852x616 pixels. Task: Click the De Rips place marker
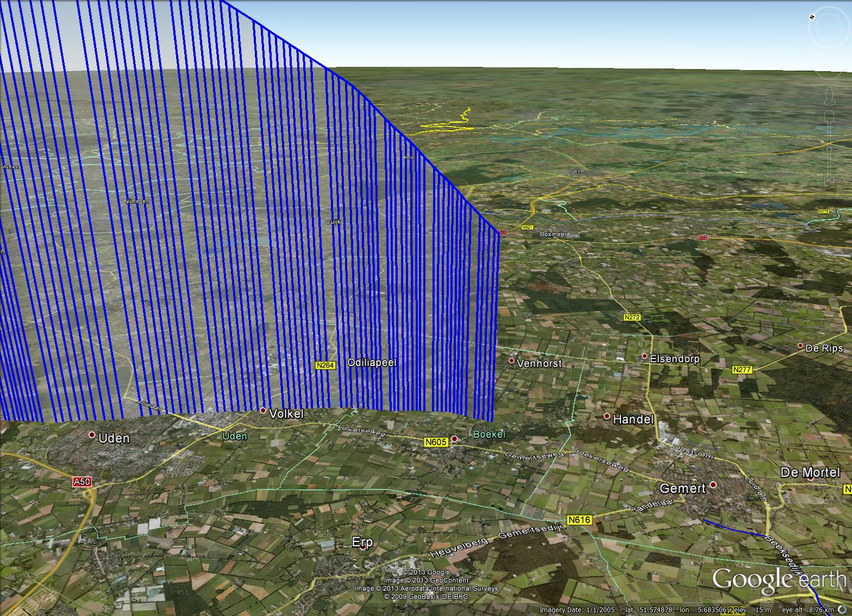point(800,346)
